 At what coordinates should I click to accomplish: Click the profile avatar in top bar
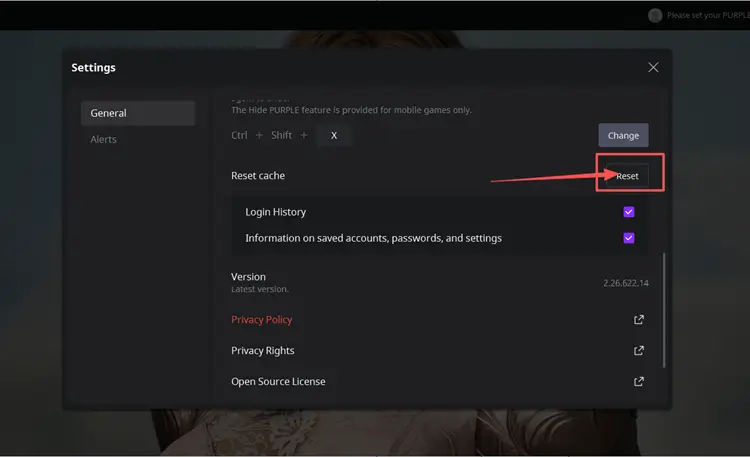[x=655, y=15]
